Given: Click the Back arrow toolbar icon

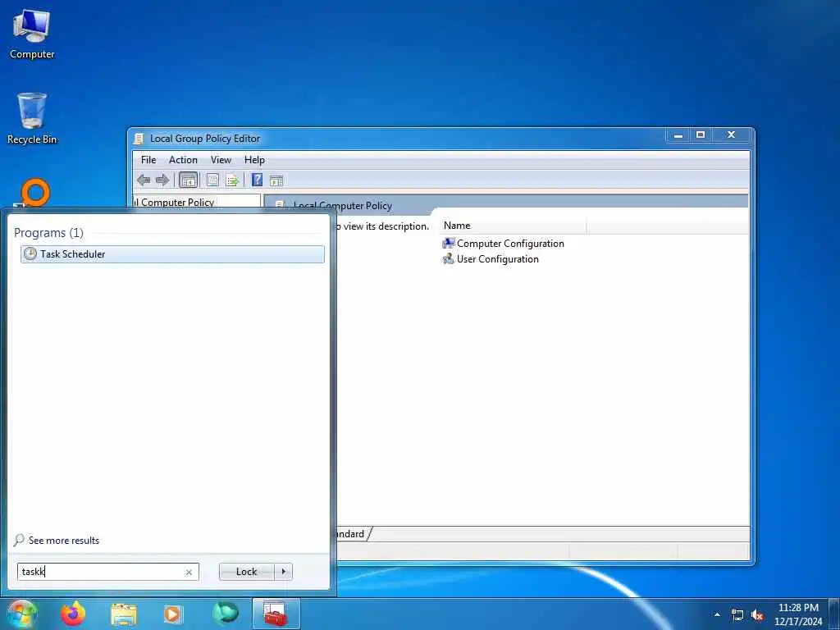Looking at the screenshot, I should point(144,180).
